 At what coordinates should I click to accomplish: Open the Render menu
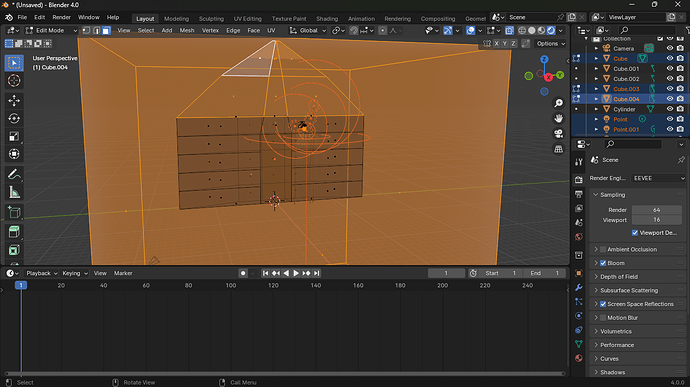pyautogui.click(x=61, y=18)
